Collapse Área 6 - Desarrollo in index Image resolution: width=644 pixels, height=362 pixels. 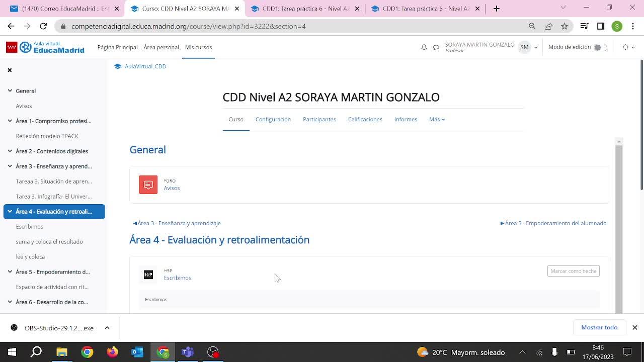(10, 302)
